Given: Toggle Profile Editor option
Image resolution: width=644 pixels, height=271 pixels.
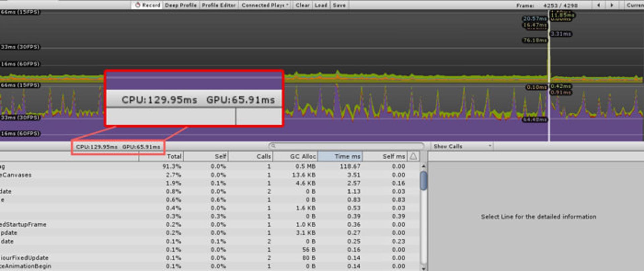Looking at the screenshot, I should [x=219, y=5].
